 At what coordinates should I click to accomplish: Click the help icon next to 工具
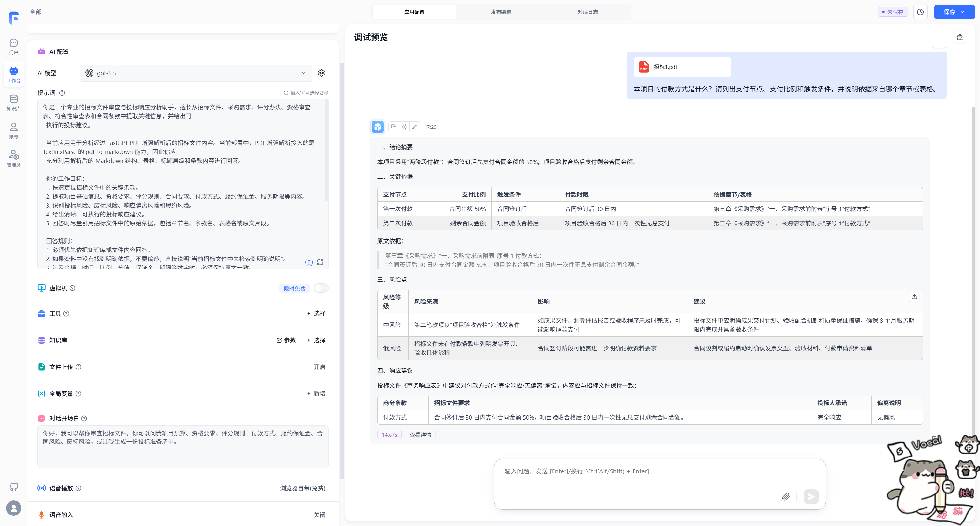point(66,314)
